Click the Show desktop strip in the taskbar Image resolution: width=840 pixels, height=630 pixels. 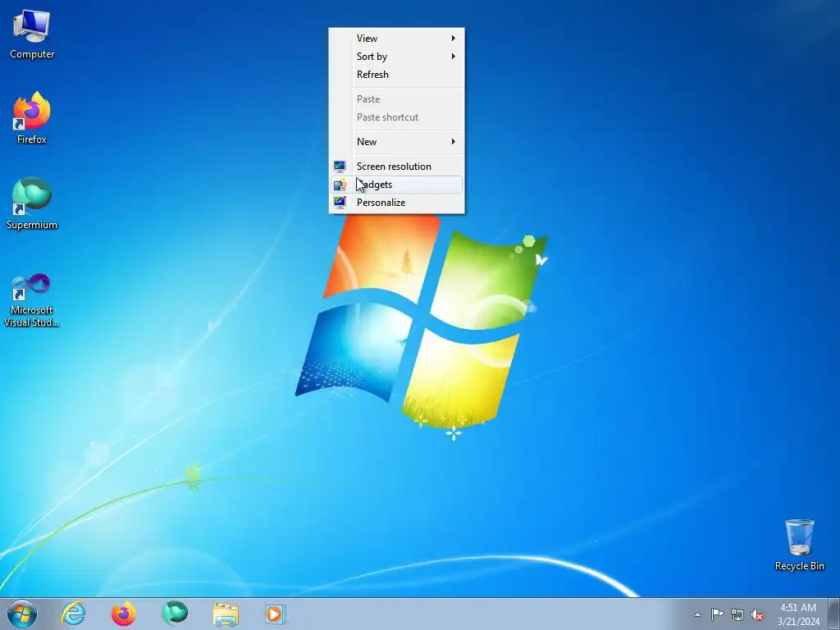click(834, 614)
